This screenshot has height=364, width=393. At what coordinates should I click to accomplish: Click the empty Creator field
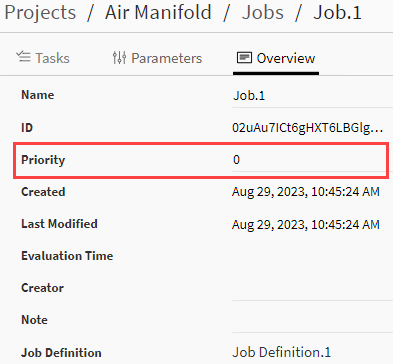313,288
